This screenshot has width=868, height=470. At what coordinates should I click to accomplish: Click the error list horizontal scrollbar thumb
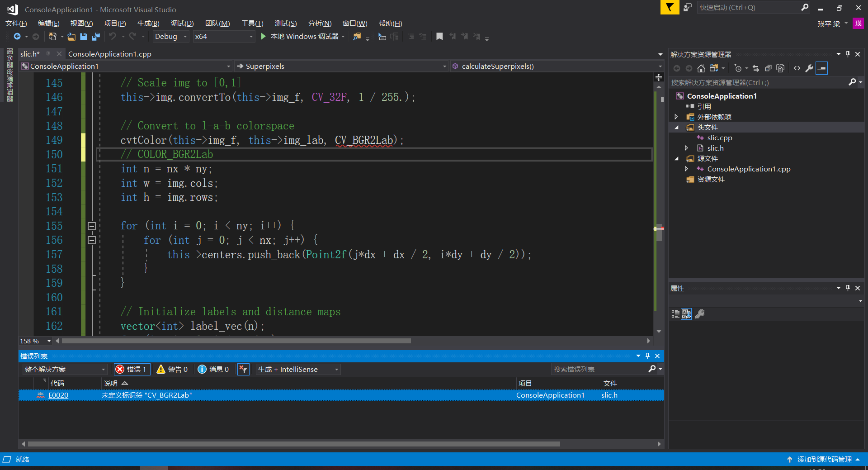pyautogui.click(x=294, y=444)
